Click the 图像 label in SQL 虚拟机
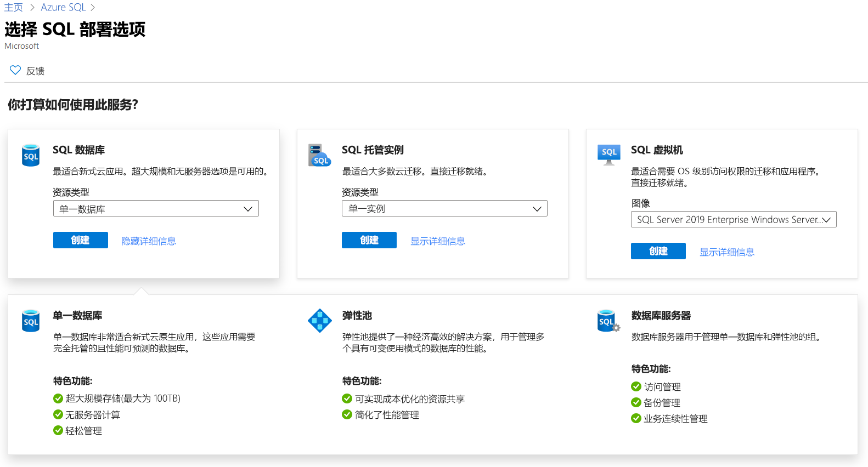 coord(640,203)
